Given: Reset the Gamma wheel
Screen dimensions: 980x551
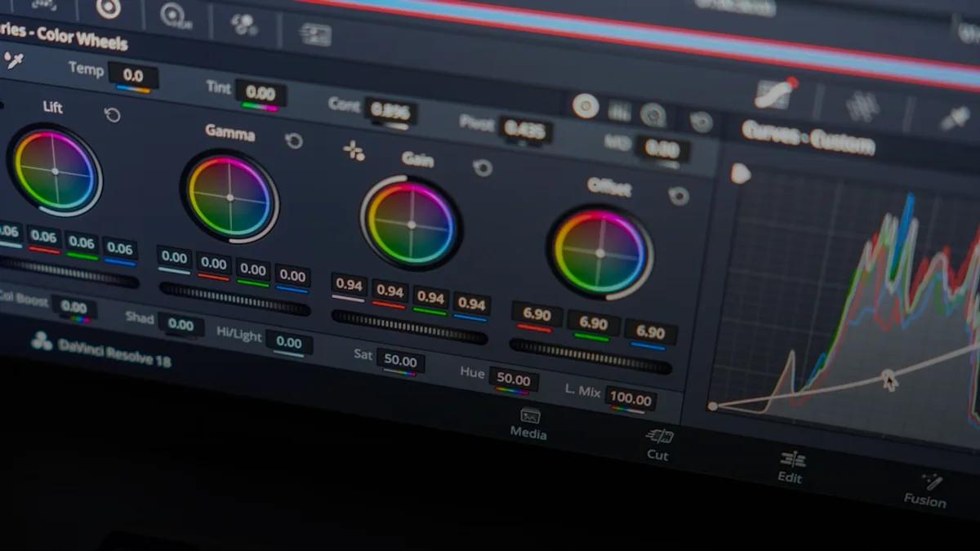Looking at the screenshot, I should [x=294, y=140].
